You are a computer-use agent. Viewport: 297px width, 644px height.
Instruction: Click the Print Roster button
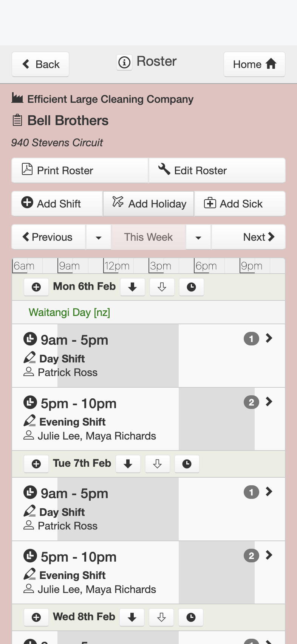click(80, 170)
